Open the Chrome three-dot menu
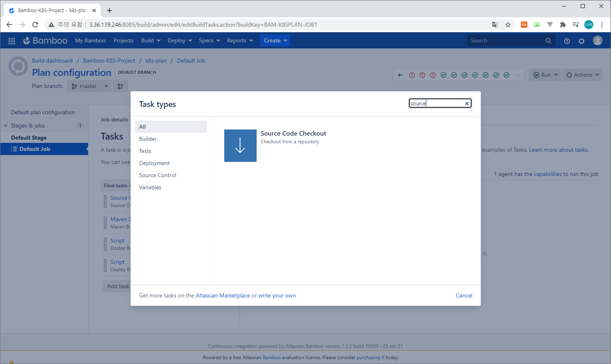 tap(602, 25)
